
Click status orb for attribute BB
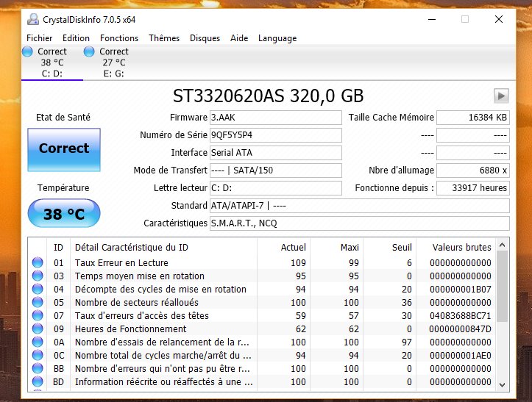click(38, 368)
